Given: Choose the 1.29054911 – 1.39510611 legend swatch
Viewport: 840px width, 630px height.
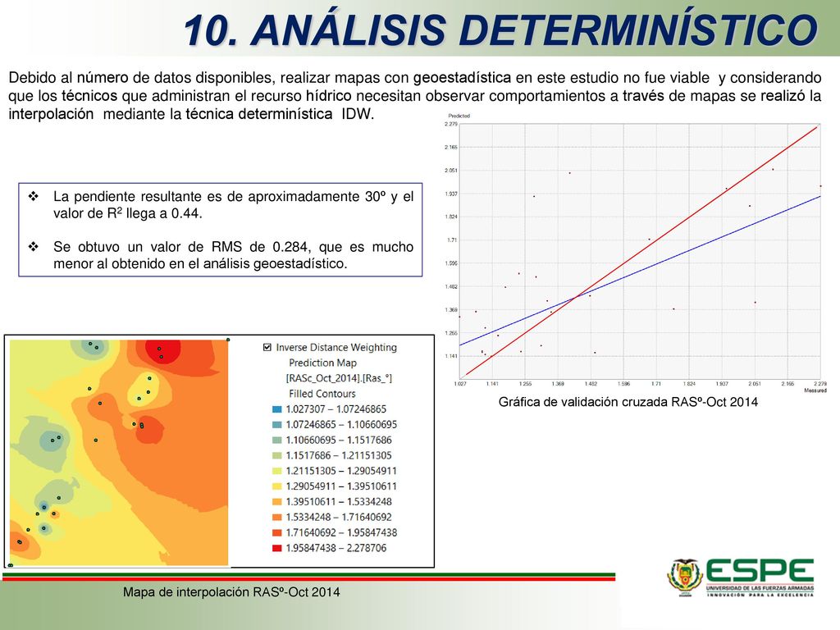Looking at the screenshot, I should pos(277,486).
